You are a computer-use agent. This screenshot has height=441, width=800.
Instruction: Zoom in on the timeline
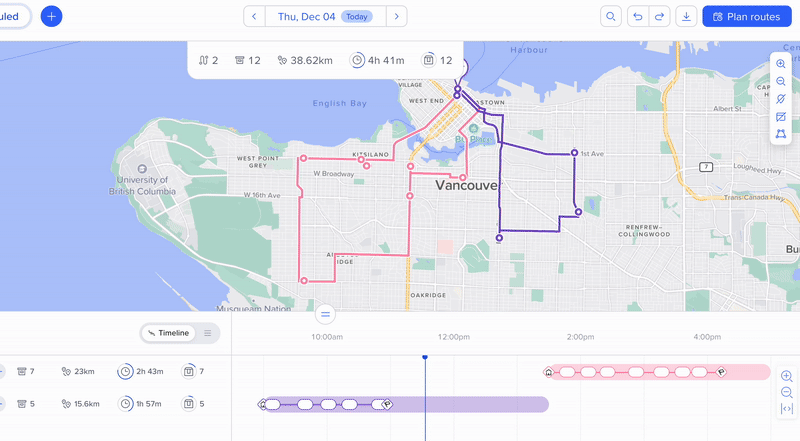[x=787, y=376]
